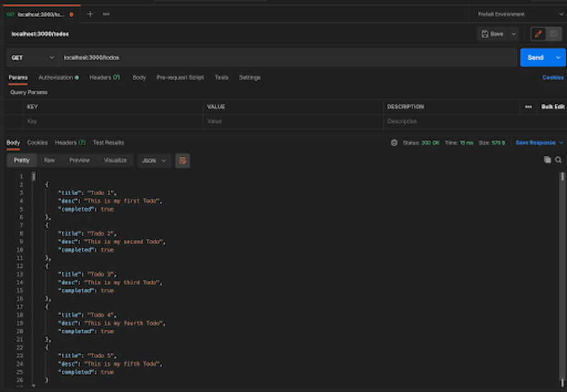The image size is (567, 392).
Task: Open a new request tab with plus icon
Action: coord(89,14)
